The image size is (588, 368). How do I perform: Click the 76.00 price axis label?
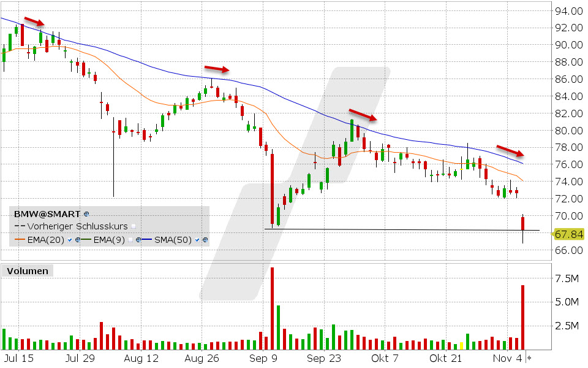569,164
